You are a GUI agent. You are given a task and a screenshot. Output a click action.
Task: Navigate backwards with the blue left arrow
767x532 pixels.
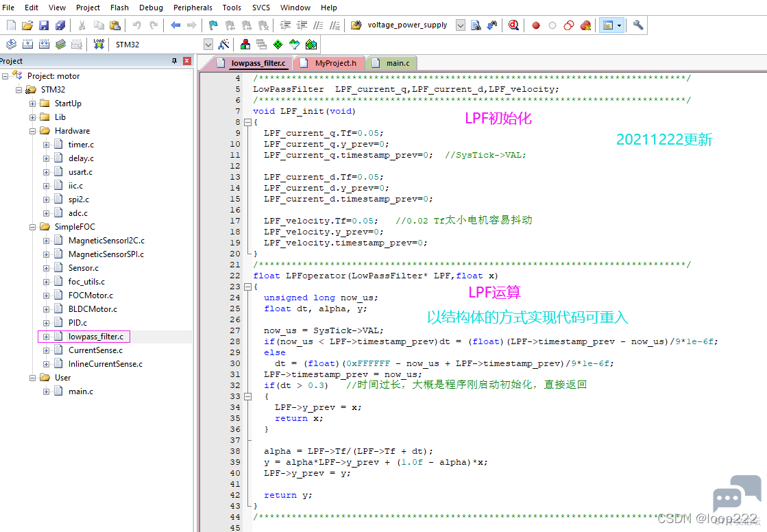pyautogui.click(x=175, y=25)
